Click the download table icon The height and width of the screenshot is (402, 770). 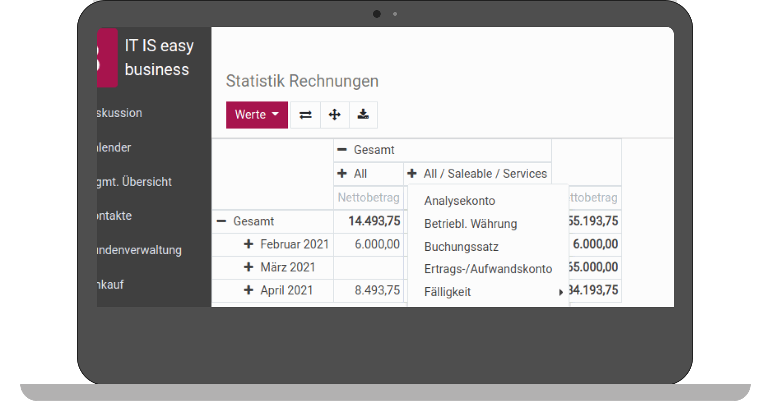pyautogui.click(x=363, y=115)
